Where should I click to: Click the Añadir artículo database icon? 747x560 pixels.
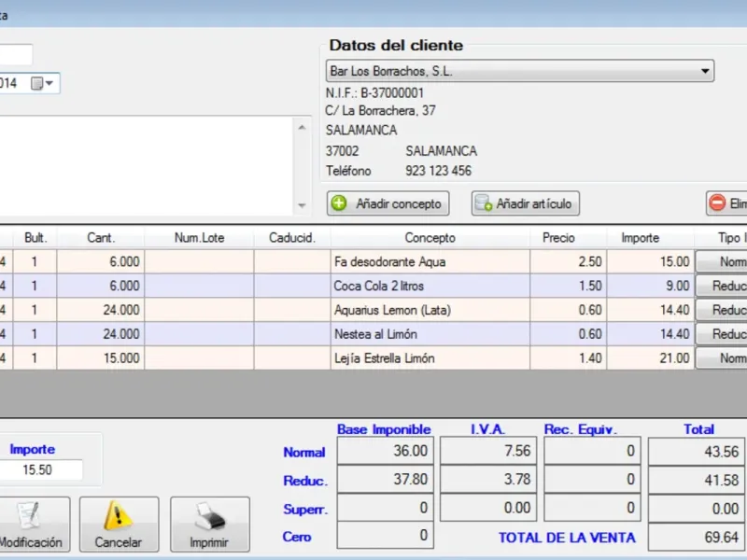point(482,203)
